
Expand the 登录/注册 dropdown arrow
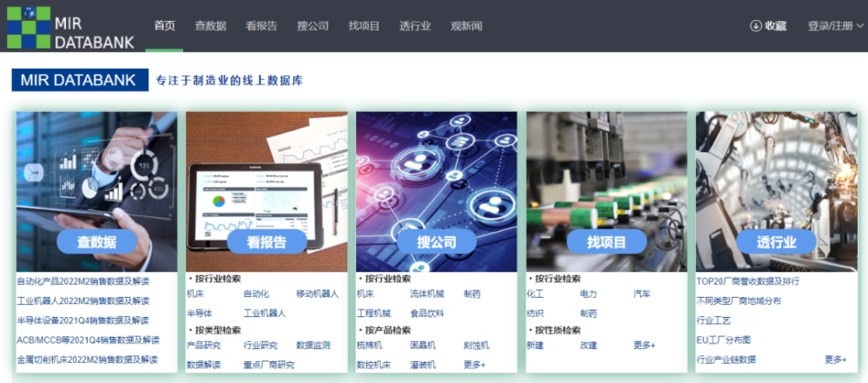[x=859, y=25]
